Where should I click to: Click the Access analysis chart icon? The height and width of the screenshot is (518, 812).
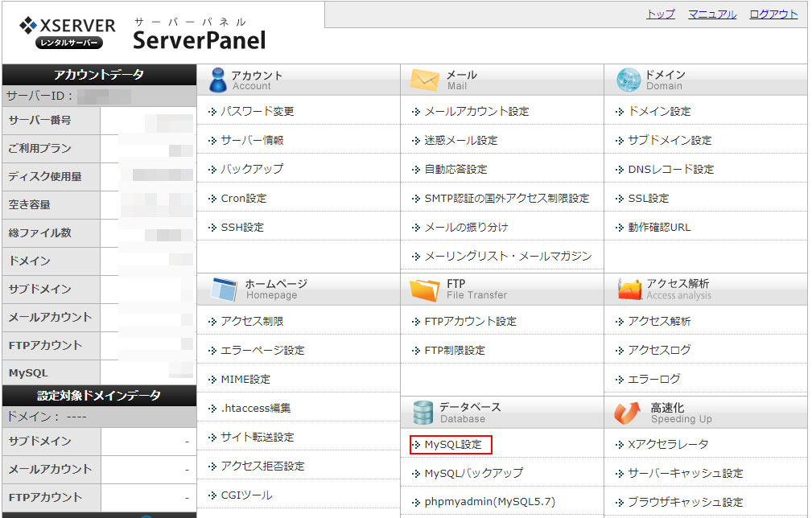point(629,290)
